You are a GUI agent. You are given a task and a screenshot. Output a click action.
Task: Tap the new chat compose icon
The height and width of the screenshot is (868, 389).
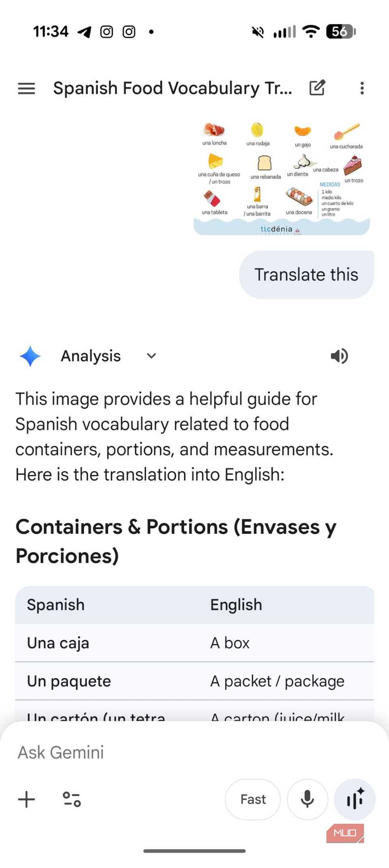[317, 88]
